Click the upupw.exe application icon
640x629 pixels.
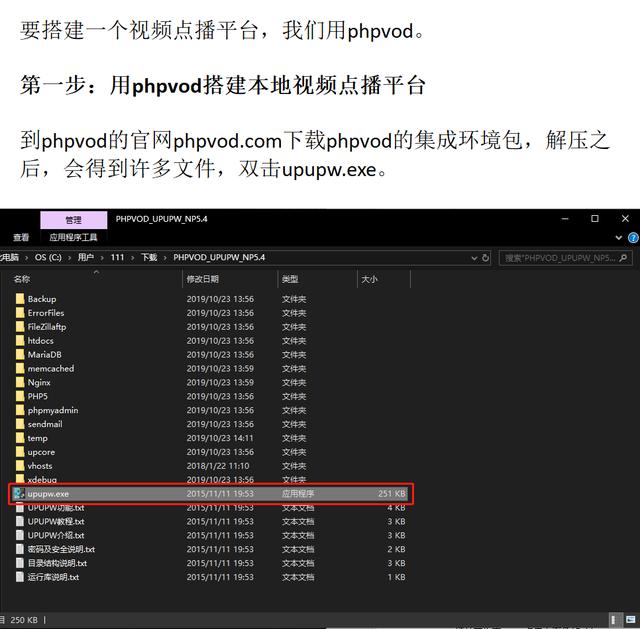coord(19,493)
